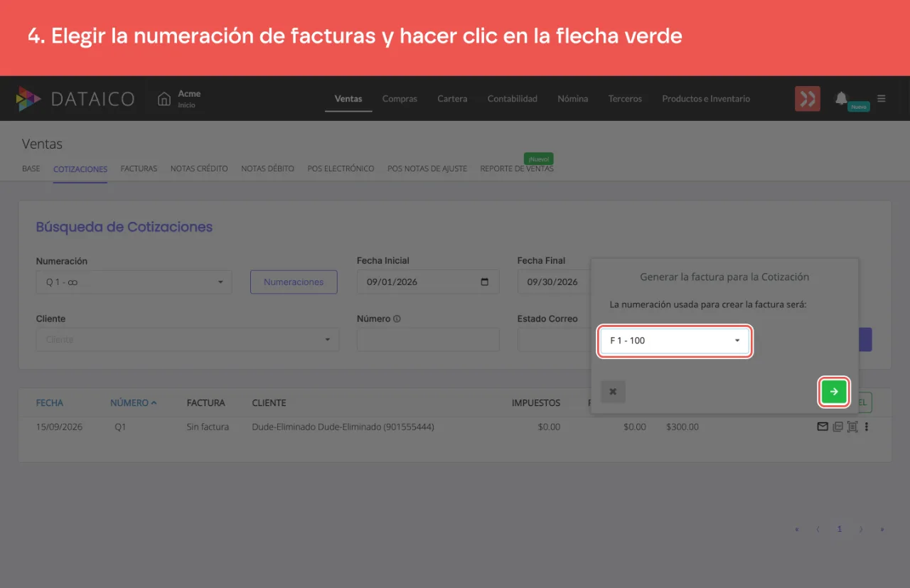The width and height of the screenshot is (910, 588).
Task: Switch to the REPORTE DE VENTAS tab
Action: (517, 169)
